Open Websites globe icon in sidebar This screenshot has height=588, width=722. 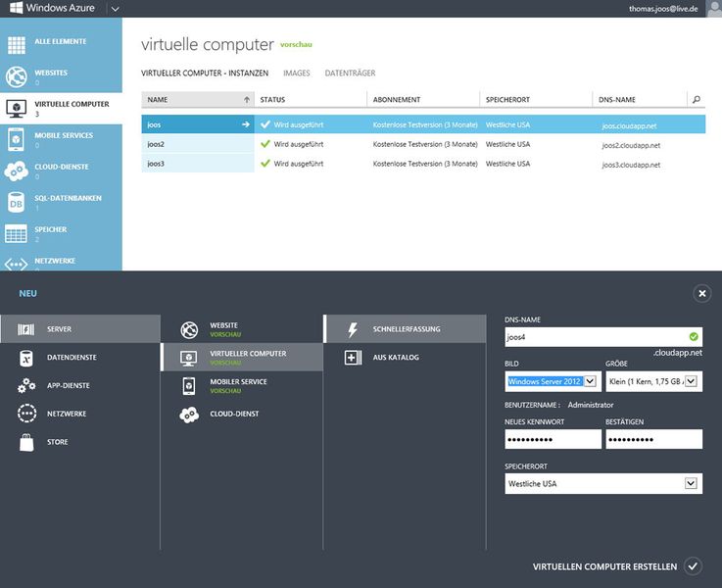point(17,76)
